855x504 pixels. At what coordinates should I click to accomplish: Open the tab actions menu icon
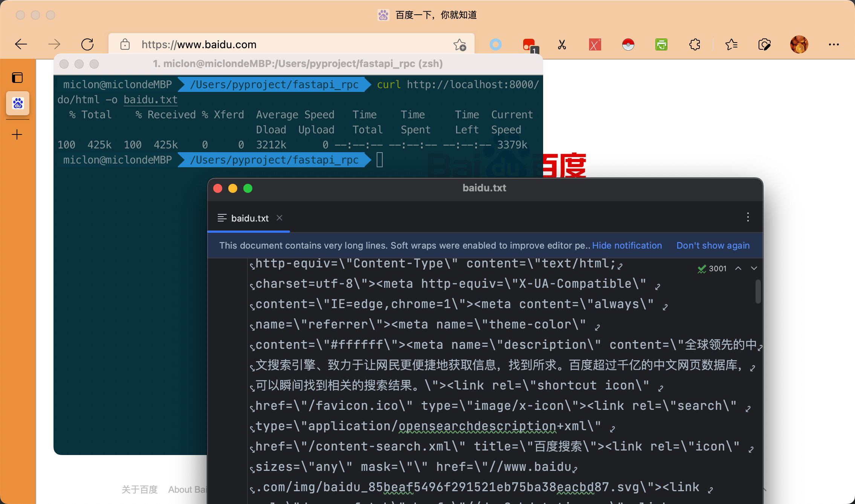pyautogui.click(x=17, y=78)
